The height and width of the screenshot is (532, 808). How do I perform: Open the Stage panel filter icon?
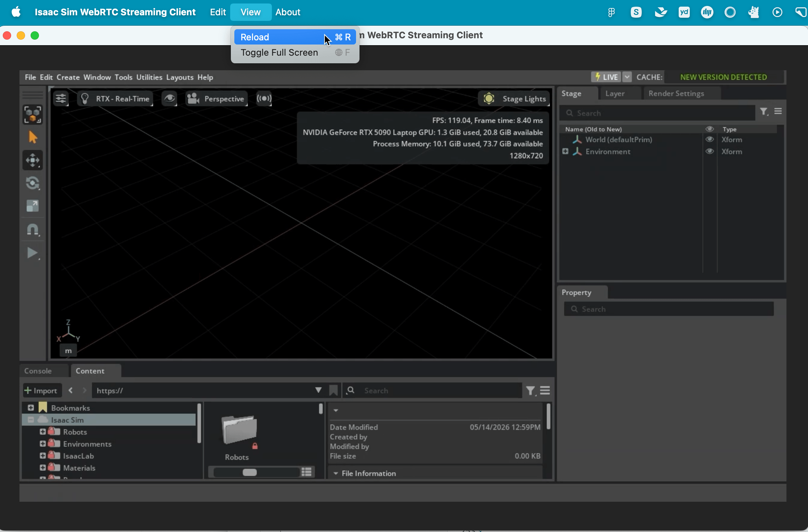[x=764, y=112]
